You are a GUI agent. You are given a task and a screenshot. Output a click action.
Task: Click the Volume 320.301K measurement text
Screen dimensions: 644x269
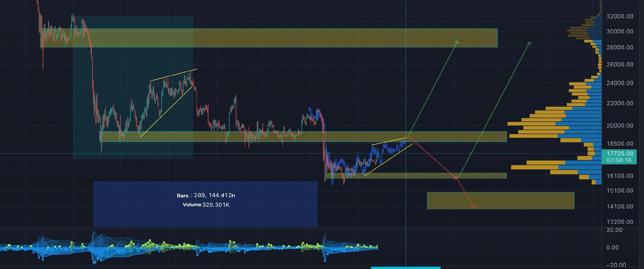[x=206, y=205]
